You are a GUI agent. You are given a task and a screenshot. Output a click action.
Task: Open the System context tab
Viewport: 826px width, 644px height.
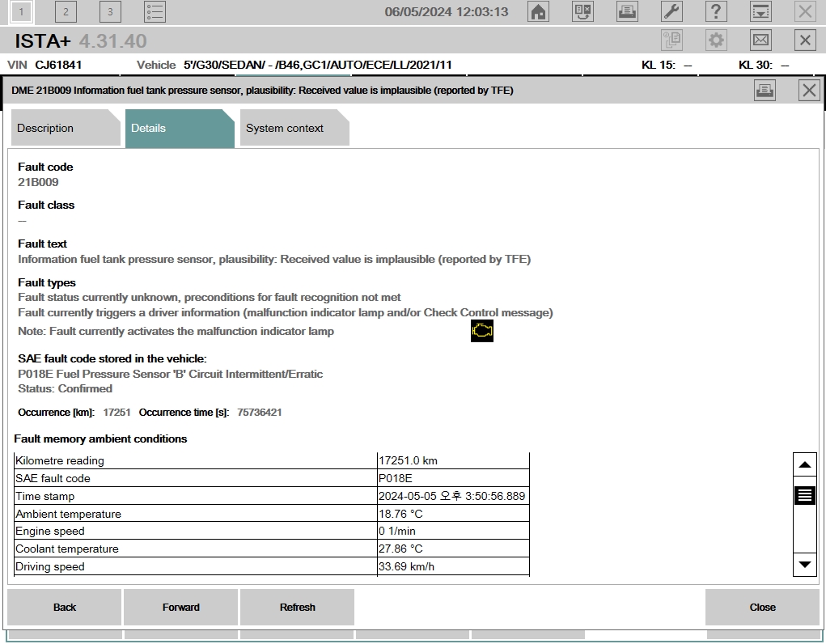(x=294, y=128)
